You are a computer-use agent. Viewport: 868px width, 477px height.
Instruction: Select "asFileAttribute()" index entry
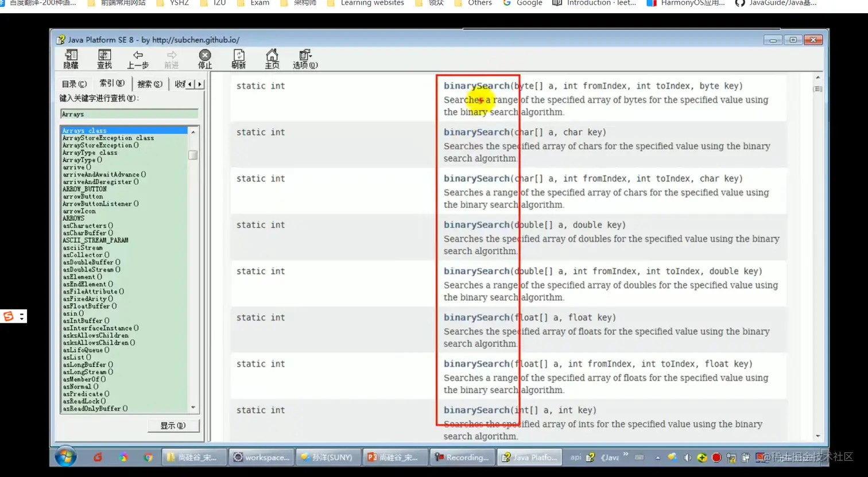coord(93,292)
